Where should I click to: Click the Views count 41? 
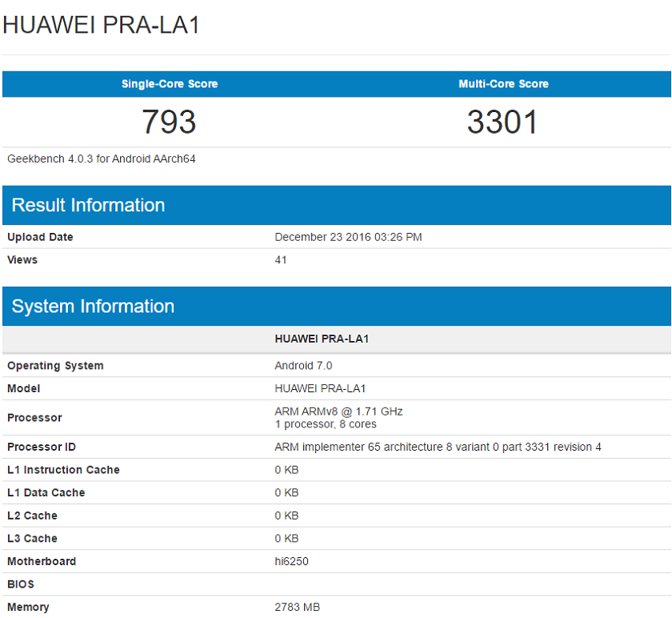point(281,260)
